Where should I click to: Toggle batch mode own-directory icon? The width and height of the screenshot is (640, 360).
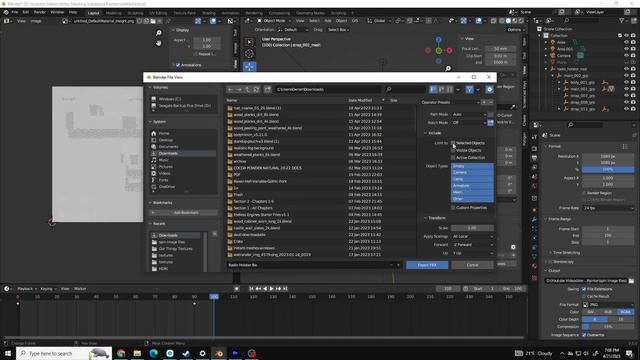tap(491, 122)
